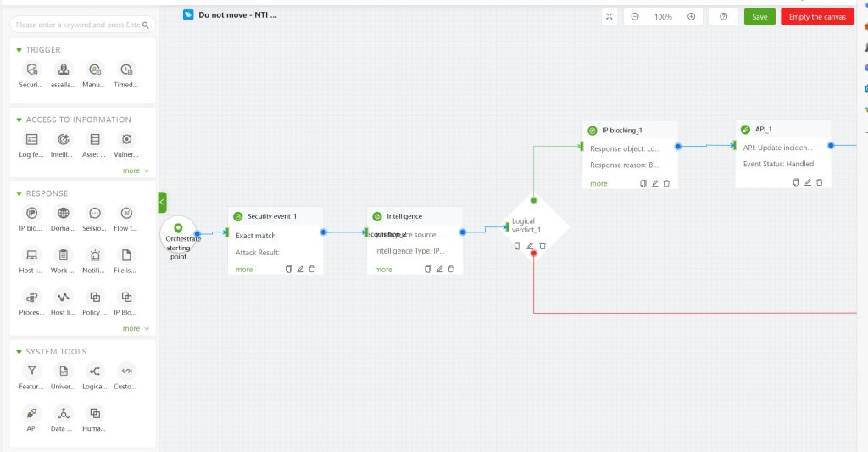This screenshot has width=868, height=452.
Task: Click the playbook title 'Do not move - NTI ...'
Action: click(237, 15)
